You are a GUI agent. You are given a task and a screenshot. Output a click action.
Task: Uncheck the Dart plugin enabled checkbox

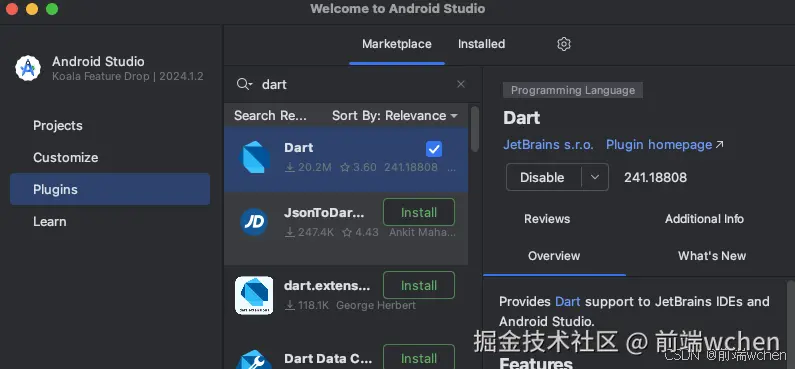point(434,149)
